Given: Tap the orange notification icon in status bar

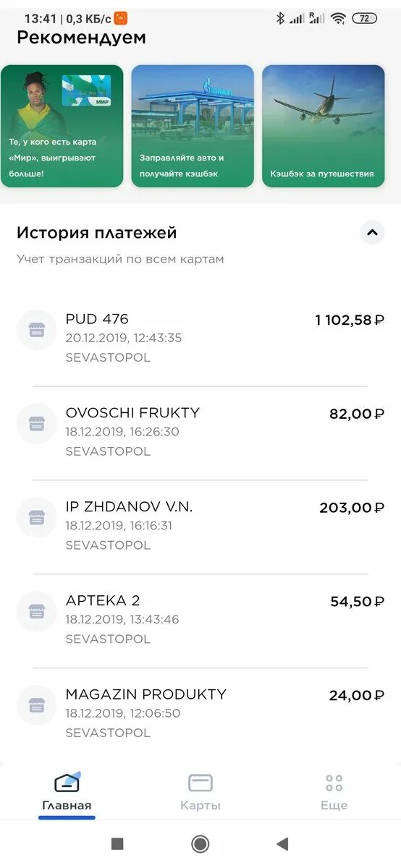Looking at the screenshot, I should 121,18.
